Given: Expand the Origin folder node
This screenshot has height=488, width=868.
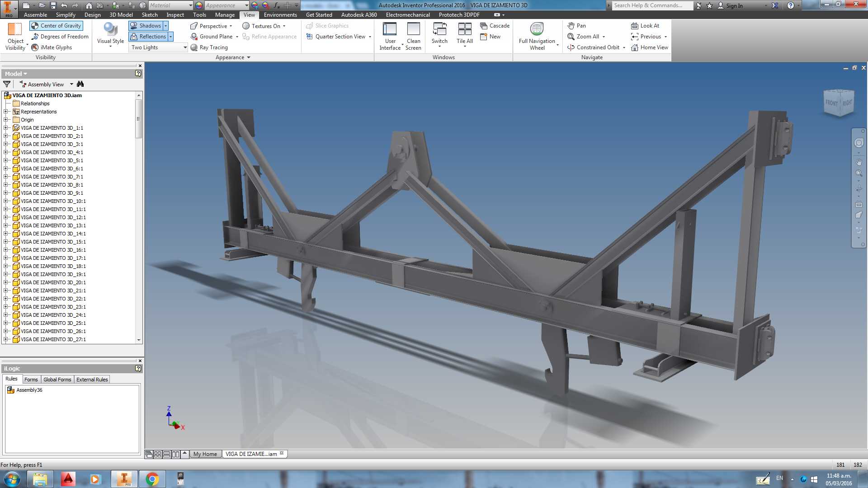Looking at the screenshot, I should [6, 120].
